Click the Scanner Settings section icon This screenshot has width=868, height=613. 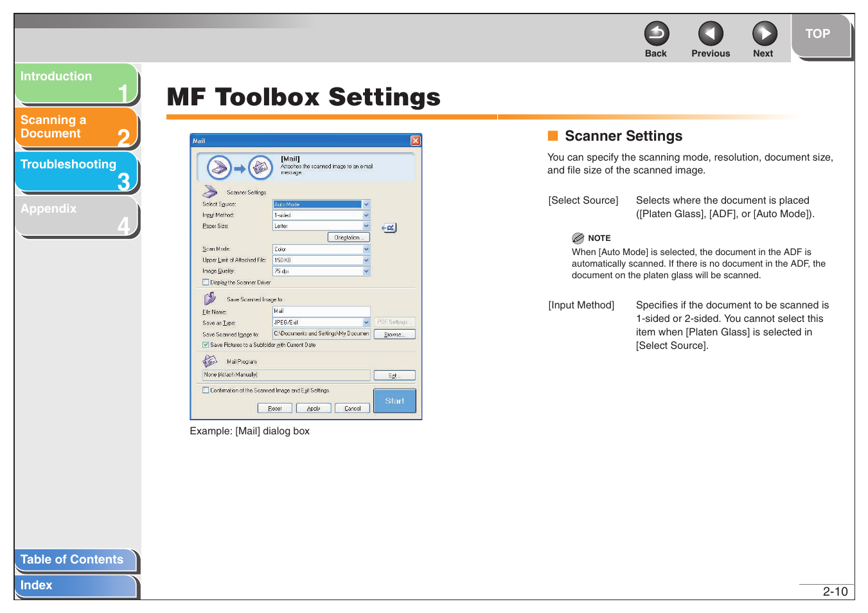tap(210, 191)
